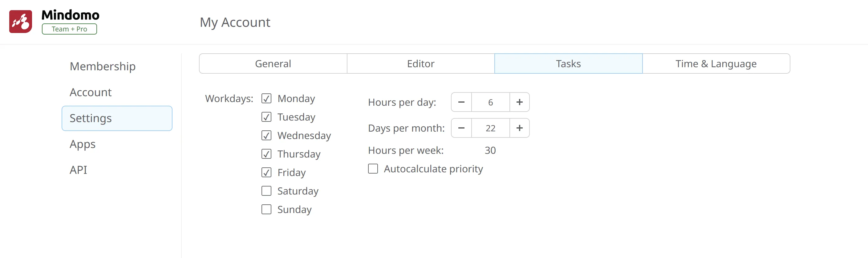This screenshot has height=258, width=868.
Task: Increase Days per month with plus
Action: [x=519, y=128]
